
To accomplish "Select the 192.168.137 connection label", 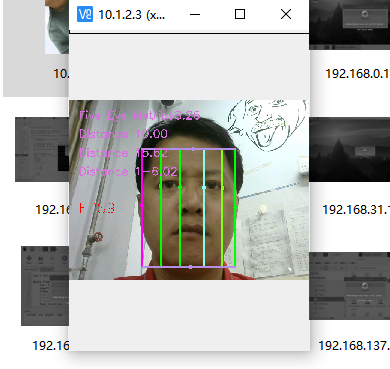I will (354, 346).
